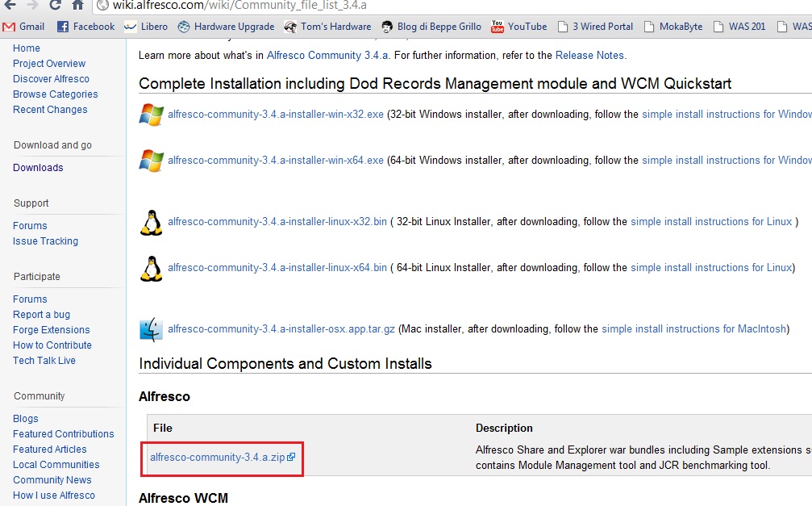
Task: Download alfresco-community-3.4.a-installer-win-x32.exe
Action: (276, 114)
